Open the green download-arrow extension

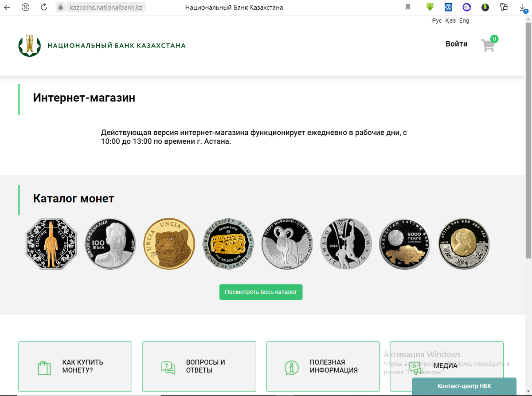click(430, 7)
